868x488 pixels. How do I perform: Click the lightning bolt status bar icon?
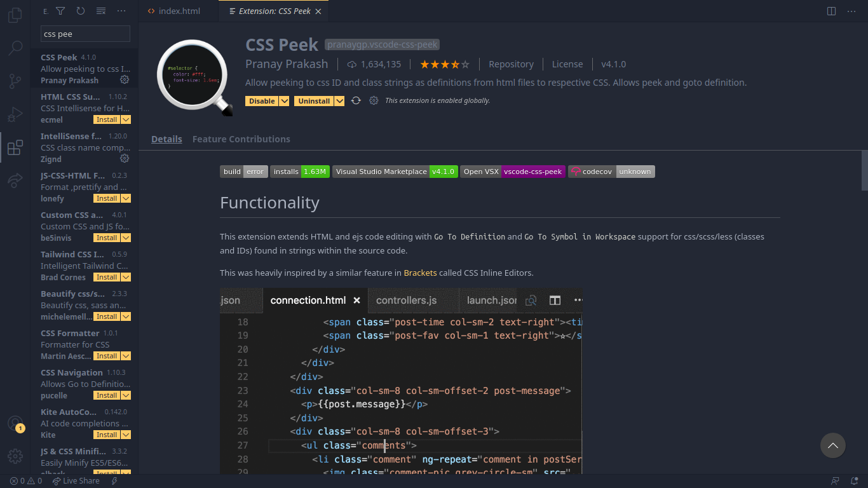coord(115,481)
